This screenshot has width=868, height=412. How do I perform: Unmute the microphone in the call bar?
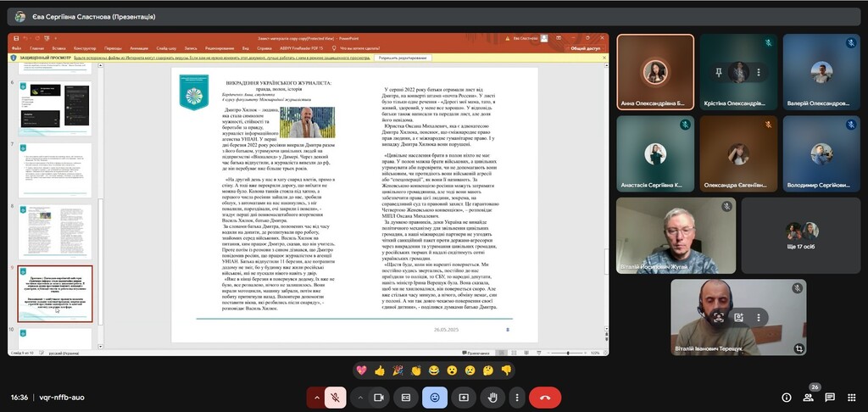tap(336, 397)
